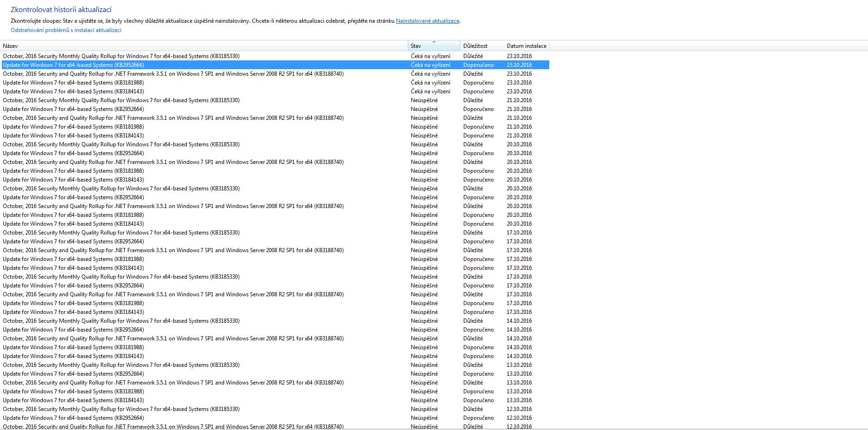Viewport: 868px width, 430px height.
Task: Select KB3184143 update entry dated 14.10.2016
Action: [276, 356]
